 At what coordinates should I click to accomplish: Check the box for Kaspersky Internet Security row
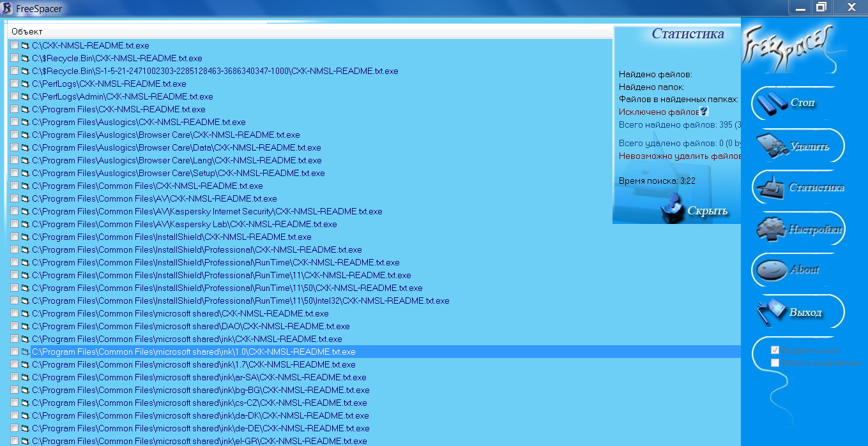(x=15, y=211)
